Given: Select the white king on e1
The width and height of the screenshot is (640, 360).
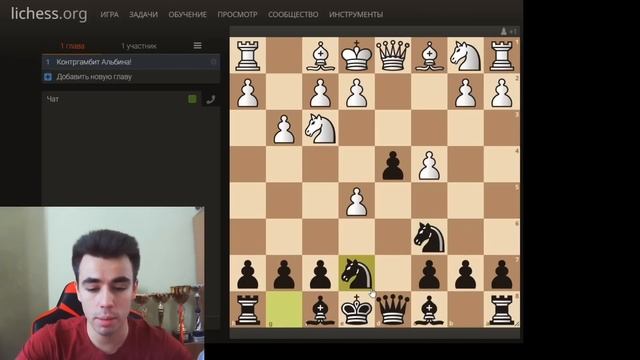Looking at the screenshot, I should (356, 55).
